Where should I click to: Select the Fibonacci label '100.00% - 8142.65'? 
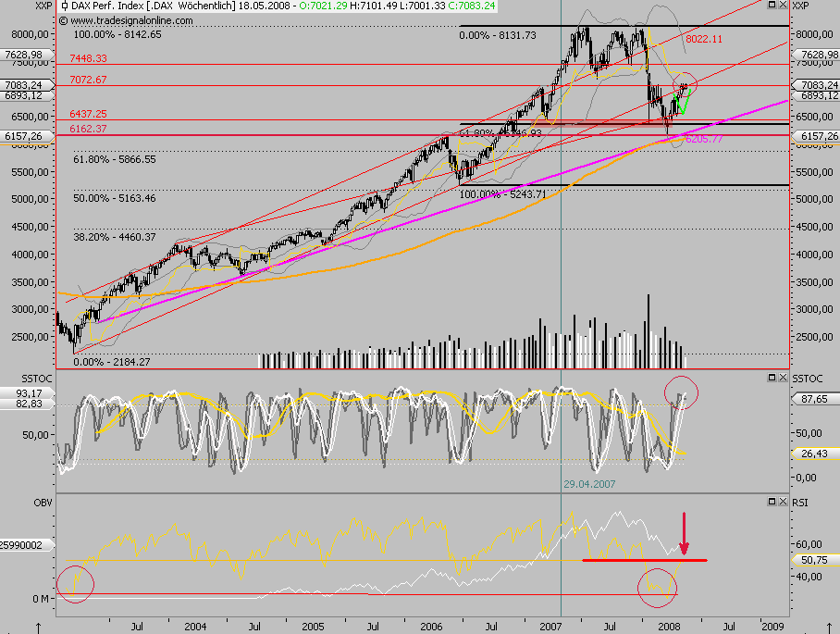(117, 34)
